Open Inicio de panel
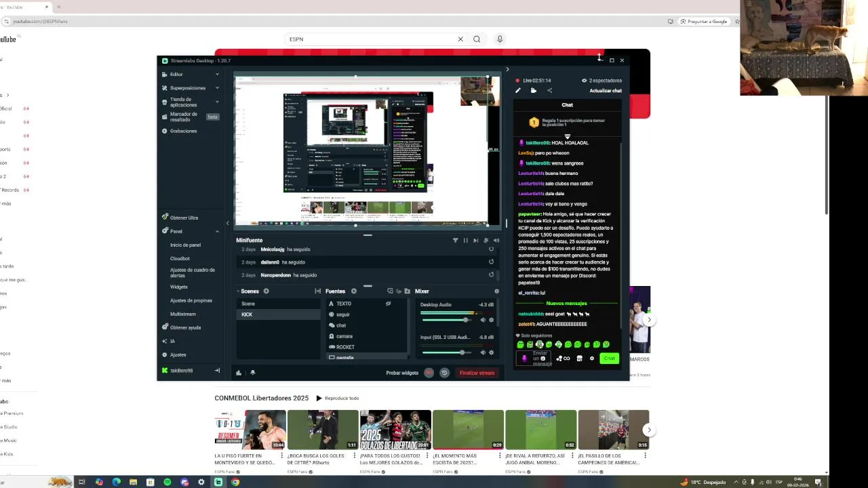The height and width of the screenshot is (488, 868). pos(185,245)
